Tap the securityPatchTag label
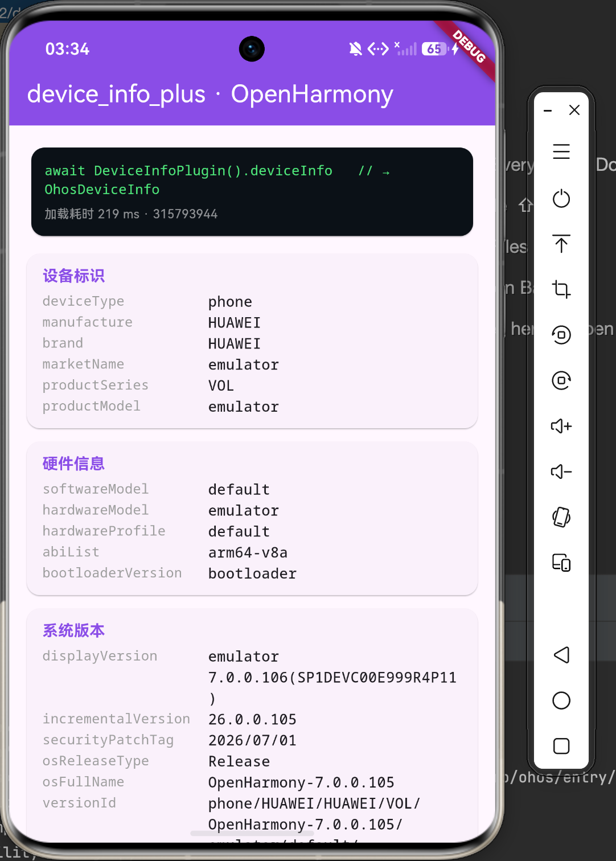 [108, 740]
